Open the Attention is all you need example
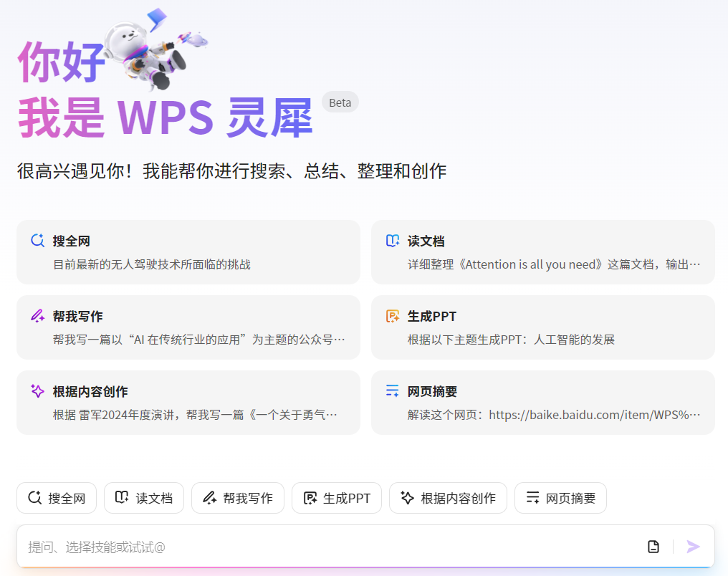The image size is (728, 576). tap(553, 264)
